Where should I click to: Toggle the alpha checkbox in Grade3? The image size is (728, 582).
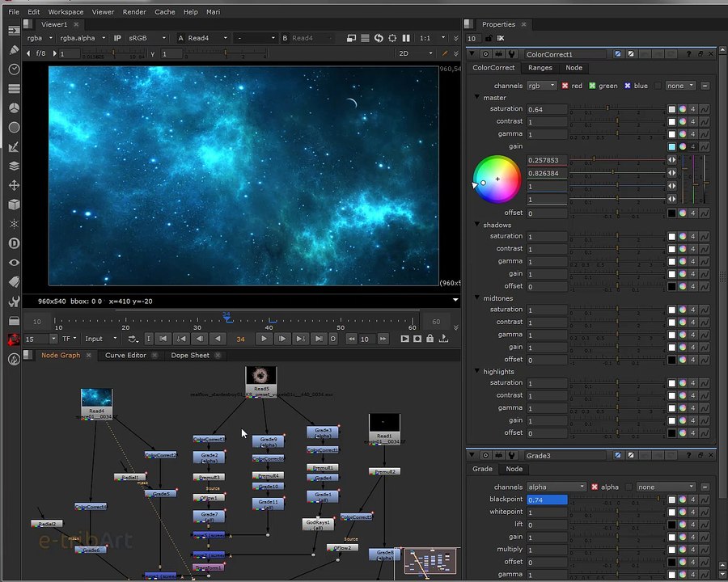tap(595, 487)
